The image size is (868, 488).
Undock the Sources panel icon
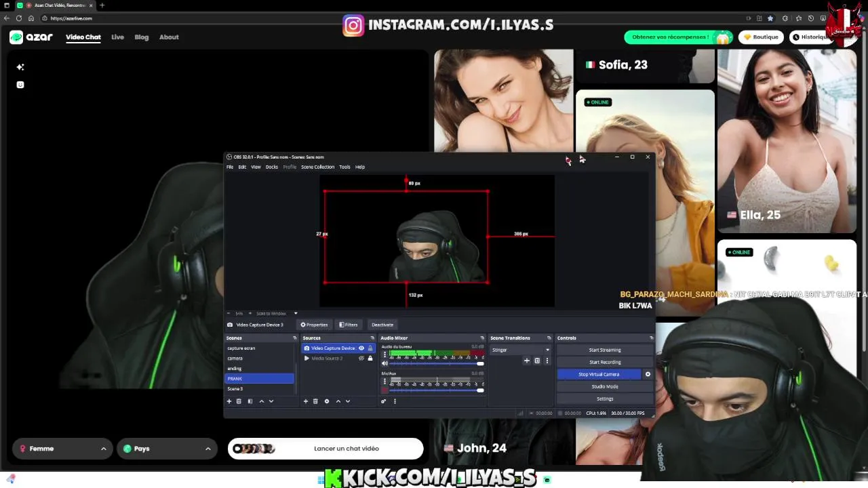pyautogui.click(x=372, y=338)
